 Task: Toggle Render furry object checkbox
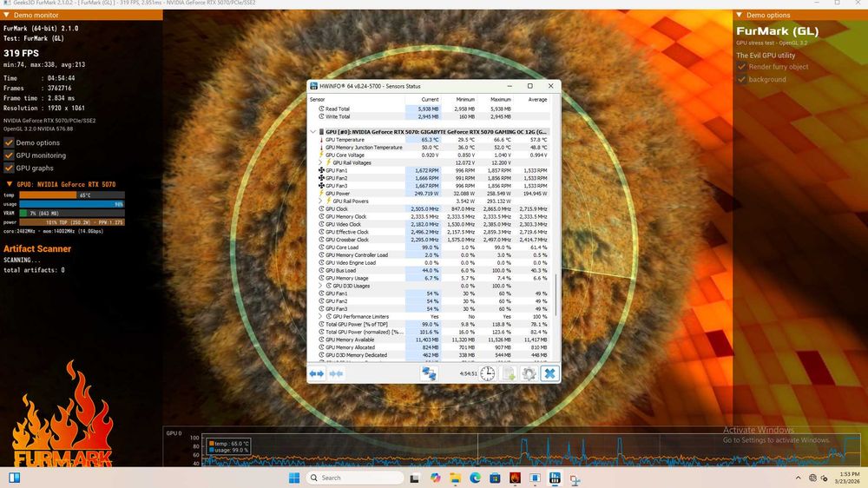[742, 67]
